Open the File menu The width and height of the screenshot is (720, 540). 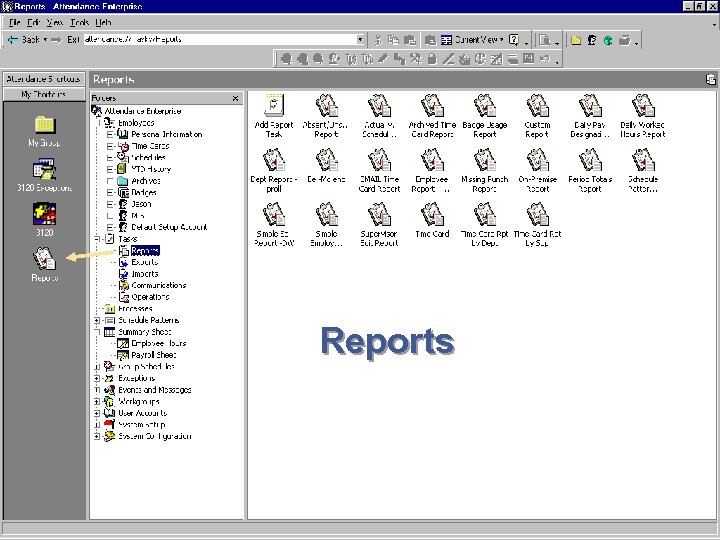[15, 21]
